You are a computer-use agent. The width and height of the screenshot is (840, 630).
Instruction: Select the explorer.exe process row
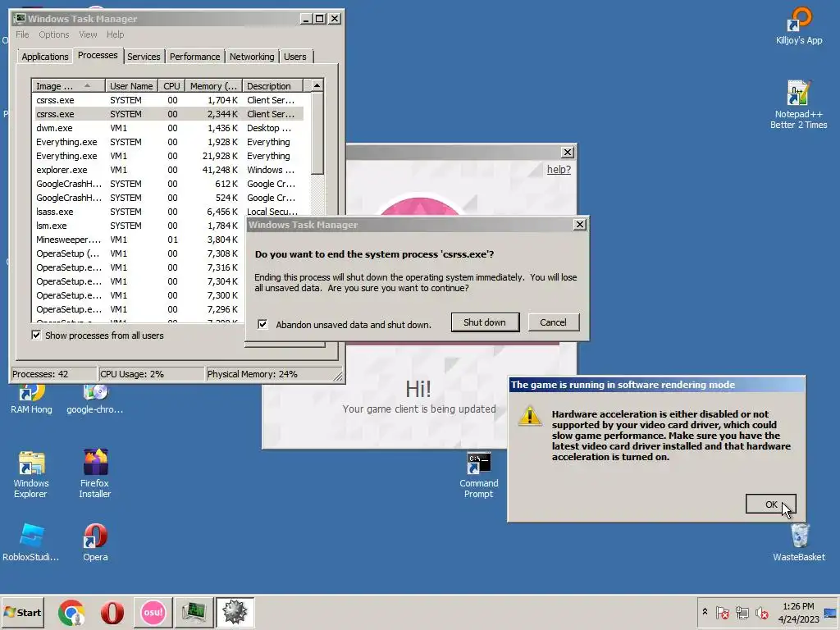coord(167,170)
